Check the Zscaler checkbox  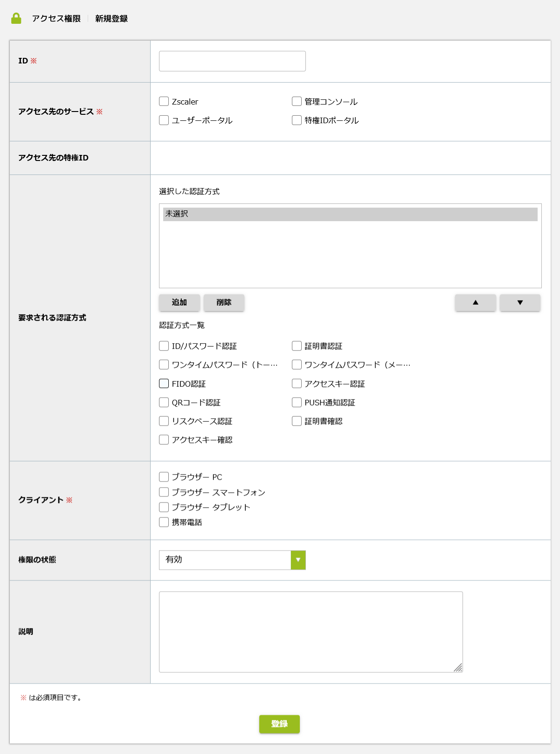pos(164,101)
